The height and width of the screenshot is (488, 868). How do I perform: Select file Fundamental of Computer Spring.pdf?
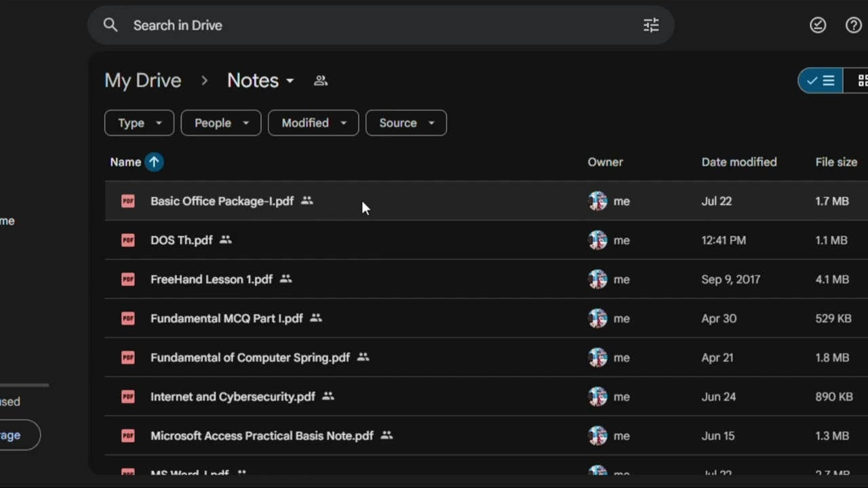coord(250,357)
